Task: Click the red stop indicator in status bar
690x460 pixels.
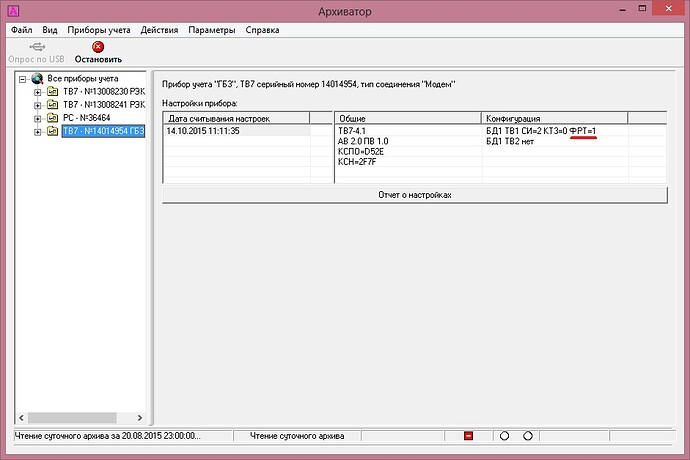Action: (468, 436)
